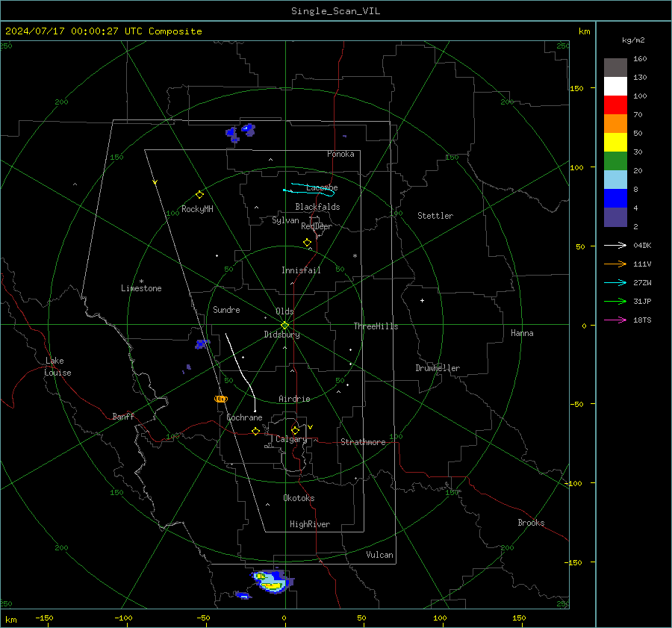The width and height of the screenshot is (672, 628).
Task: Click the Airdrie label
Action: click(x=294, y=399)
